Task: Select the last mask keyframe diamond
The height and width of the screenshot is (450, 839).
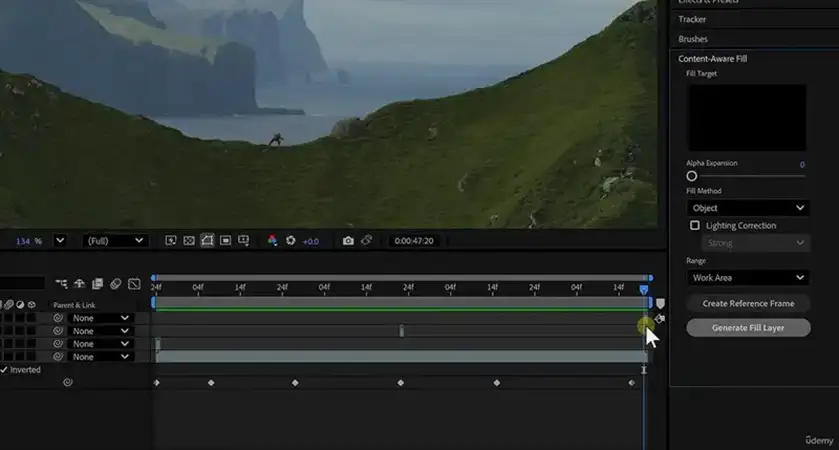Action: [x=631, y=383]
